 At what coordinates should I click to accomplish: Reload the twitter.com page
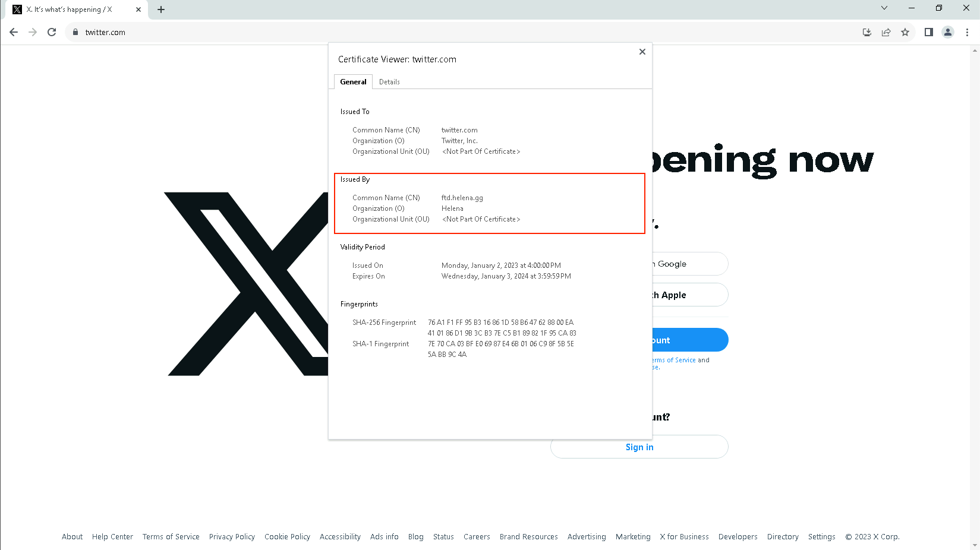(x=52, y=32)
